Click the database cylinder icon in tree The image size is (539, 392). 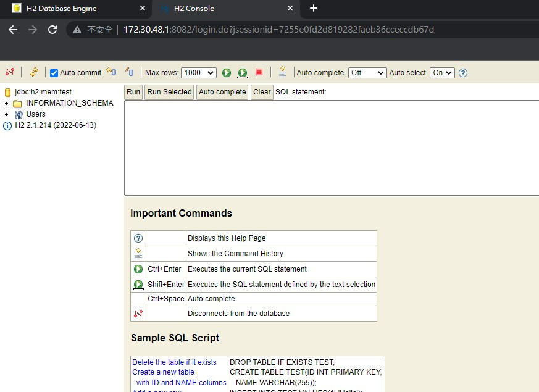click(7, 92)
